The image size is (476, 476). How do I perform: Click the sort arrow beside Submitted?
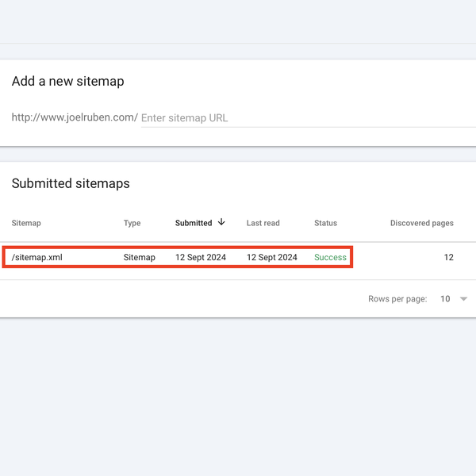pos(221,223)
